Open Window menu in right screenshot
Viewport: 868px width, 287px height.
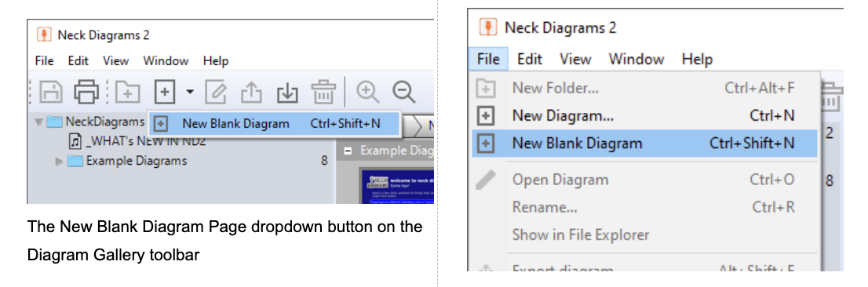[636, 59]
